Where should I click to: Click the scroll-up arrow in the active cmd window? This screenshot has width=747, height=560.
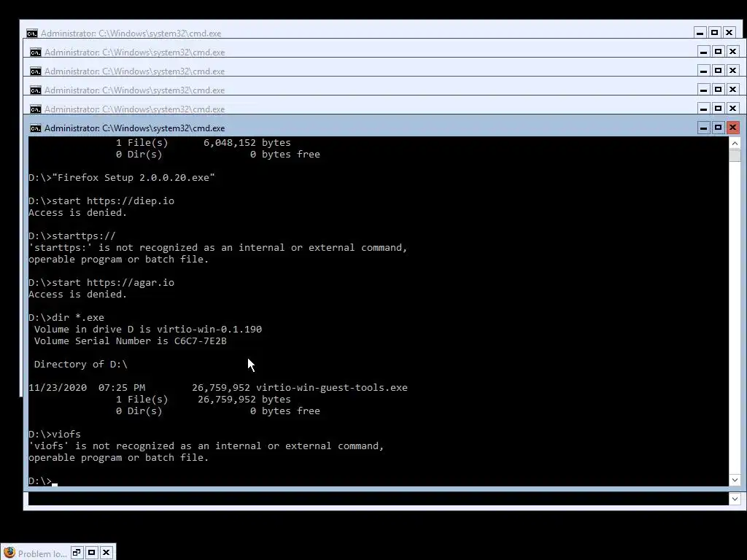(735, 143)
